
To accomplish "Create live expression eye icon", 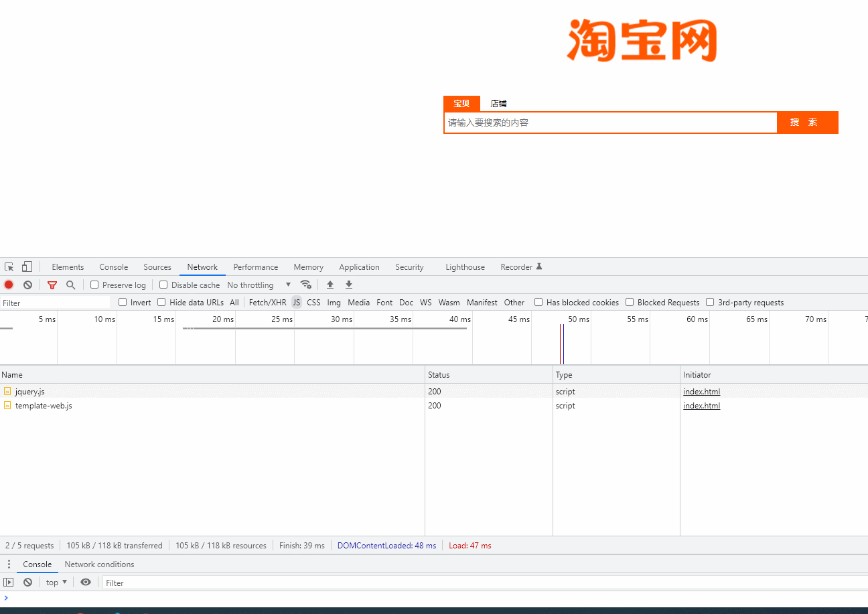I will click(x=86, y=583).
